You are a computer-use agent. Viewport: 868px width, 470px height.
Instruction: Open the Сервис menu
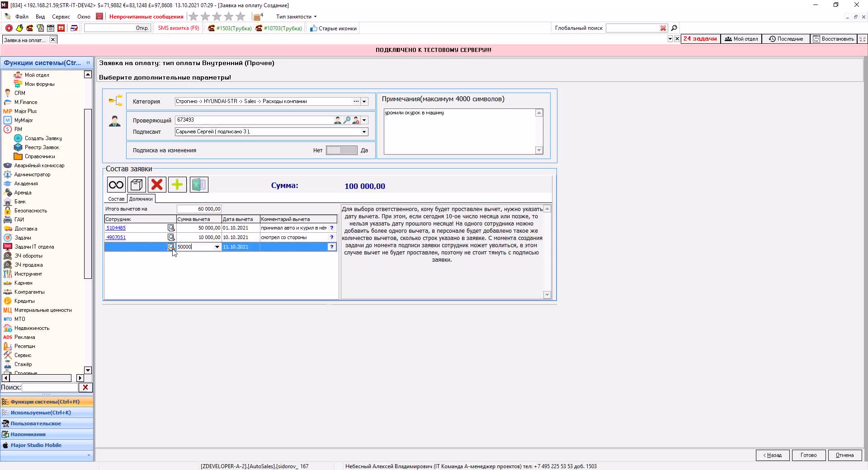61,17
